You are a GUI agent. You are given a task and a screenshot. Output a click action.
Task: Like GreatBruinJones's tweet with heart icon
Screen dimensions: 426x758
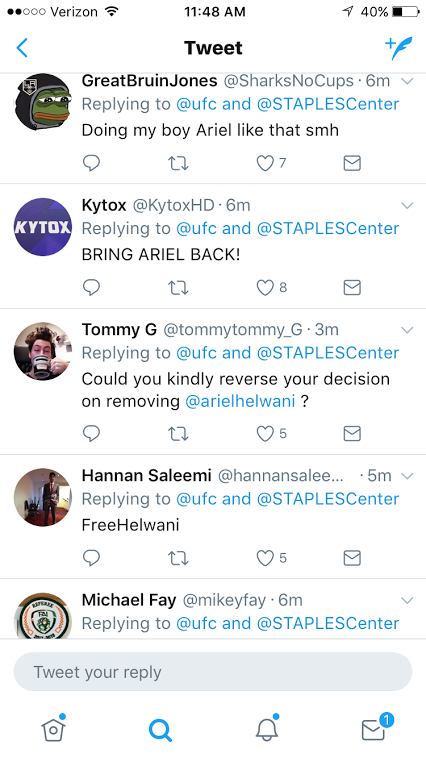pyautogui.click(x=265, y=163)
